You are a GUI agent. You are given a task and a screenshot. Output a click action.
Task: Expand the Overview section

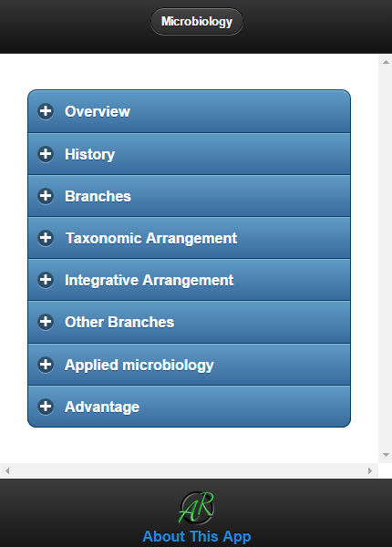point(189,111)
